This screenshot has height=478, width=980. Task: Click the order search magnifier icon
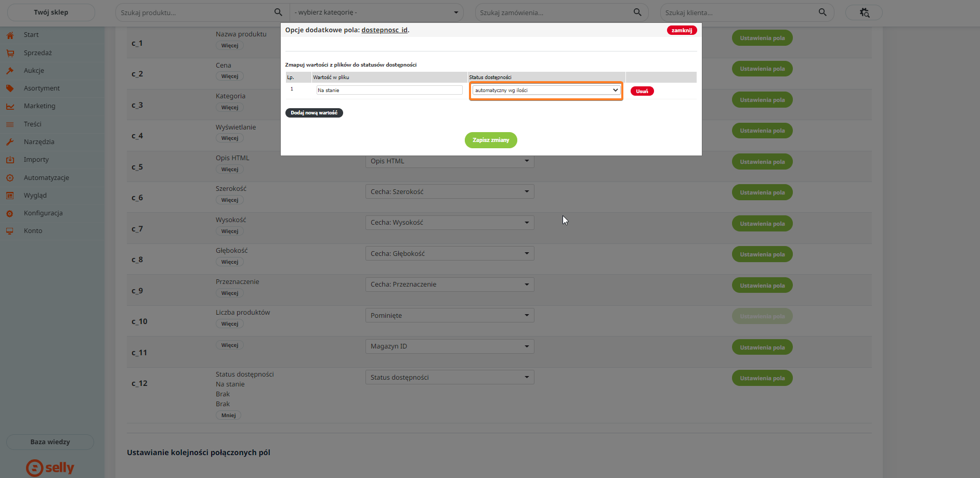tap(637, 12)
